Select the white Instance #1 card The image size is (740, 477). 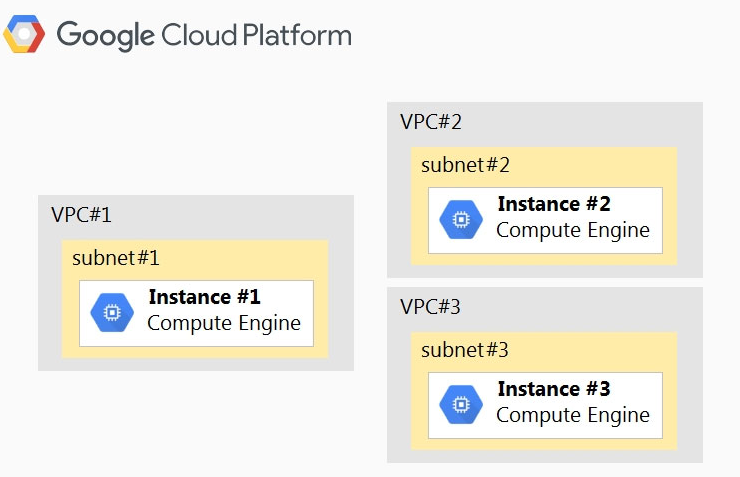coord(196,313)
